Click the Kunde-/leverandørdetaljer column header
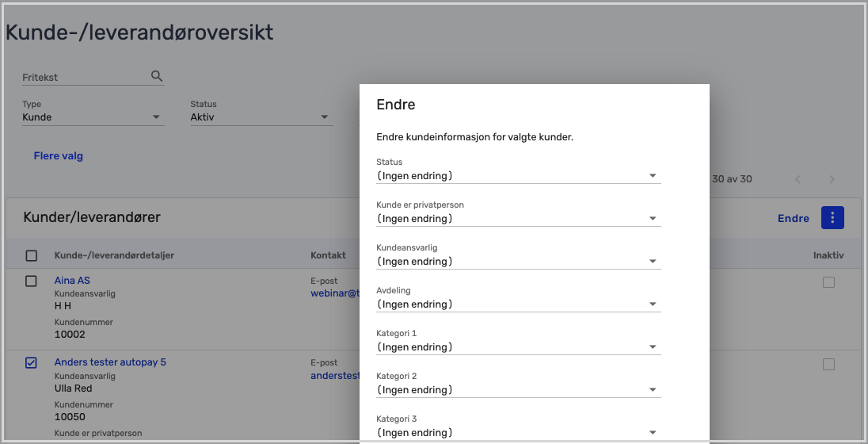Screen dimensions: 868x444 pyautogui.click(x=114, y=255)
